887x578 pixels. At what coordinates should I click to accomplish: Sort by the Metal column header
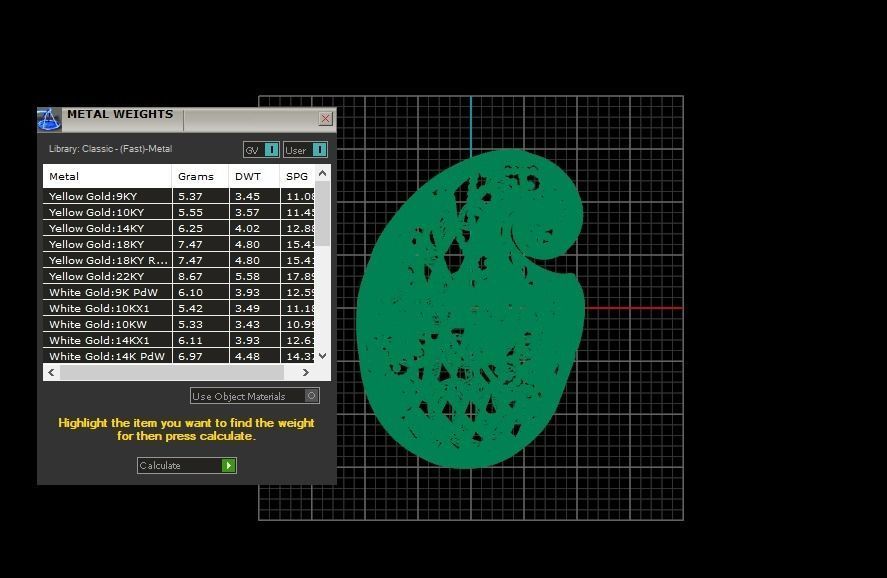tap(107, 176)
